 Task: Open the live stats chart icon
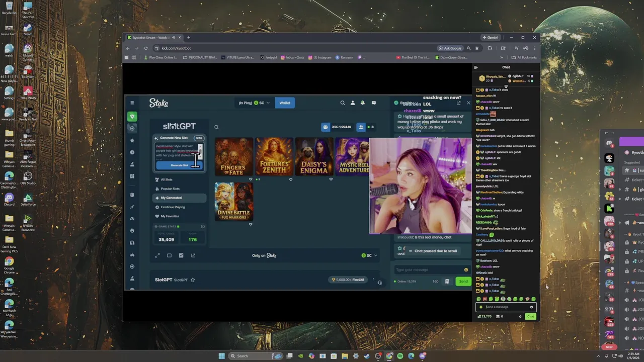(x=181, y=255)
